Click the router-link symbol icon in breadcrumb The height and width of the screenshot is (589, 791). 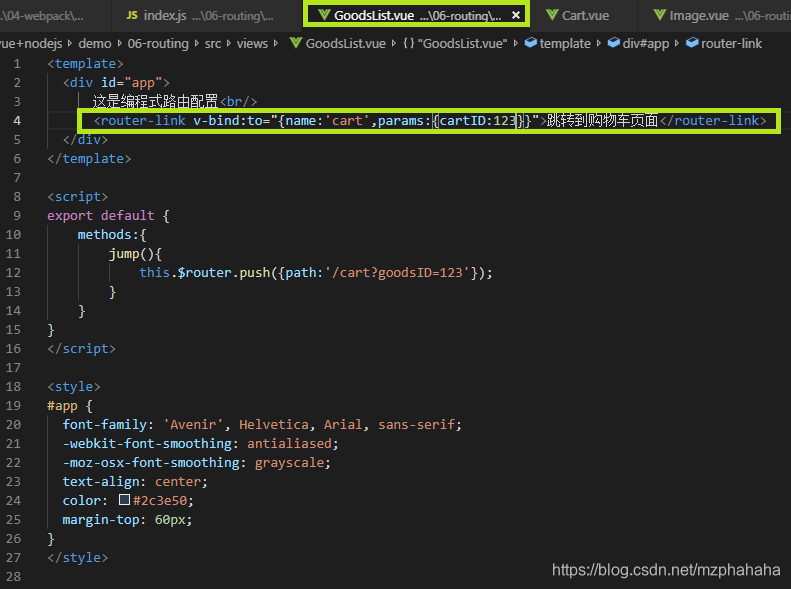click(692, 43)
